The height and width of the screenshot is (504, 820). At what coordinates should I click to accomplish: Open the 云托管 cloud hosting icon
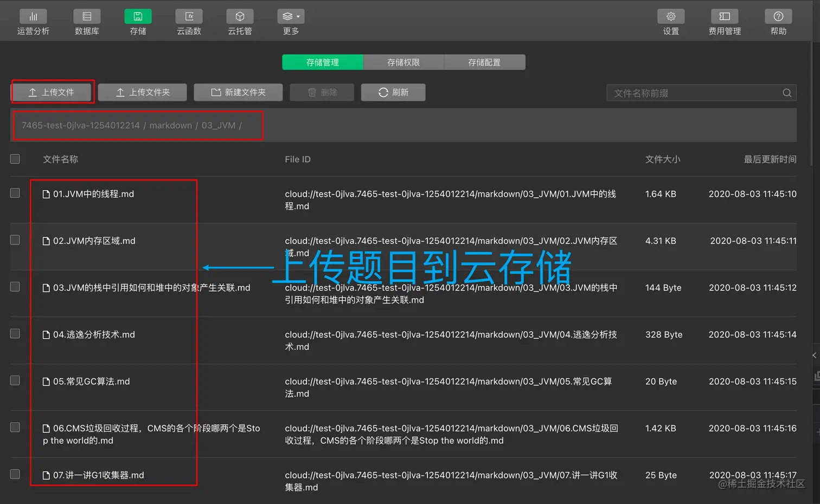tap(240, 16)
